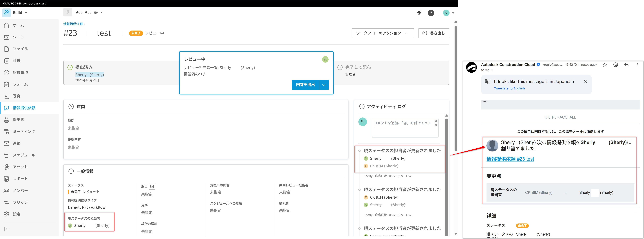Click the 期日 envelope reminder icon
This screenshot has height=239, width=644.
tap(152, 186)
